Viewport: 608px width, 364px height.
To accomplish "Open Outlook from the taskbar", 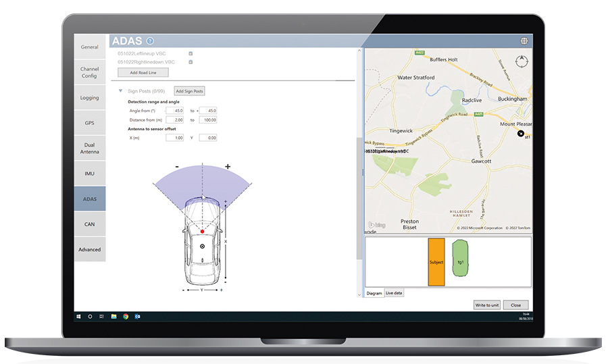I will pyautogui.click(x=137, y=316).
